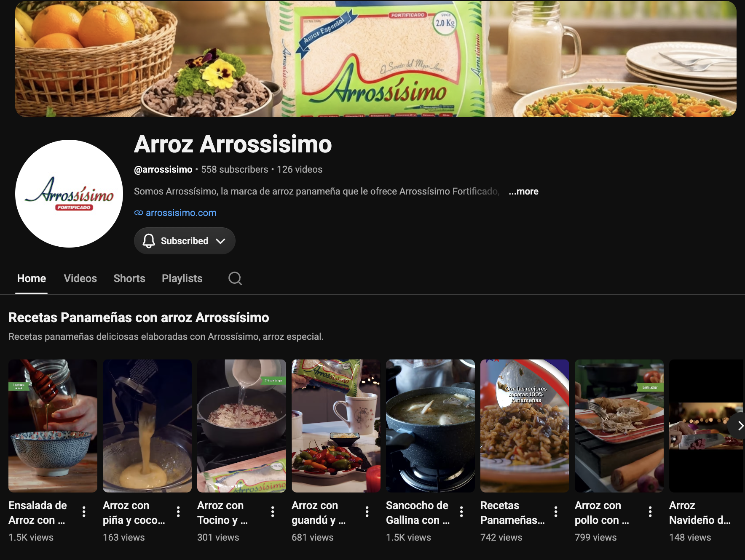Play the Arroz con Tocino thumbnail
This screenshot has height=560, width=745.
coord(241,426)
